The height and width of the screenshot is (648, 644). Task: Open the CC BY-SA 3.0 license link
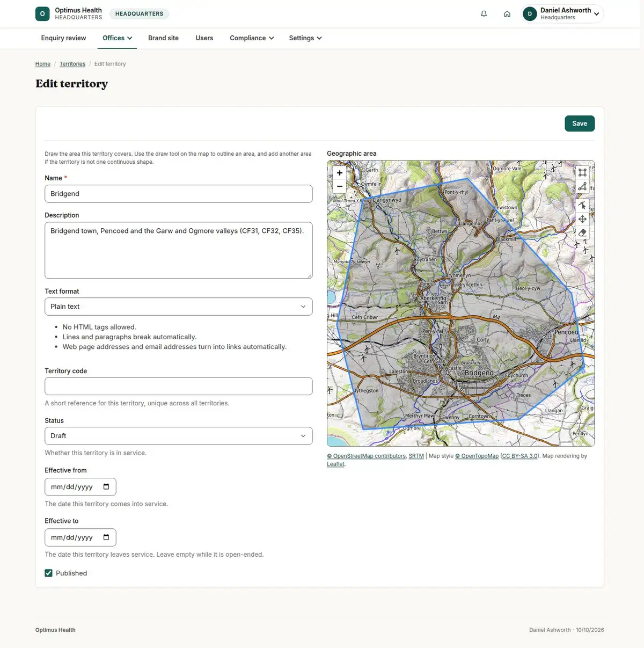[x=520, y=456]
